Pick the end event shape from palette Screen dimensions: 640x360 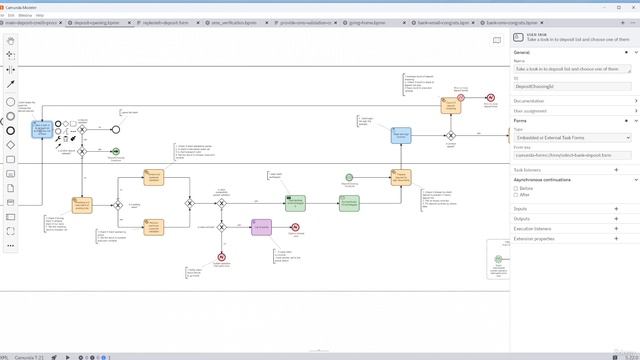[11, 131]
